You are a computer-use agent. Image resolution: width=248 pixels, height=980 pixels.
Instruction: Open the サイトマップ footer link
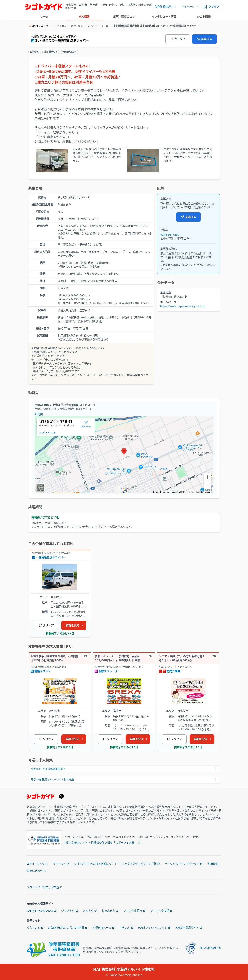pyautogui.click(x=61, y=864)
